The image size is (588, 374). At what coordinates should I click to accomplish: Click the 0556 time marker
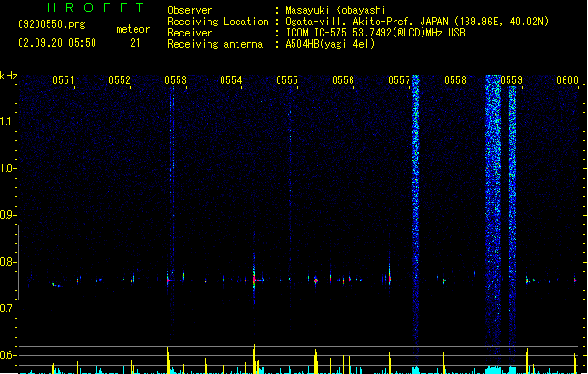coord(343,80)
